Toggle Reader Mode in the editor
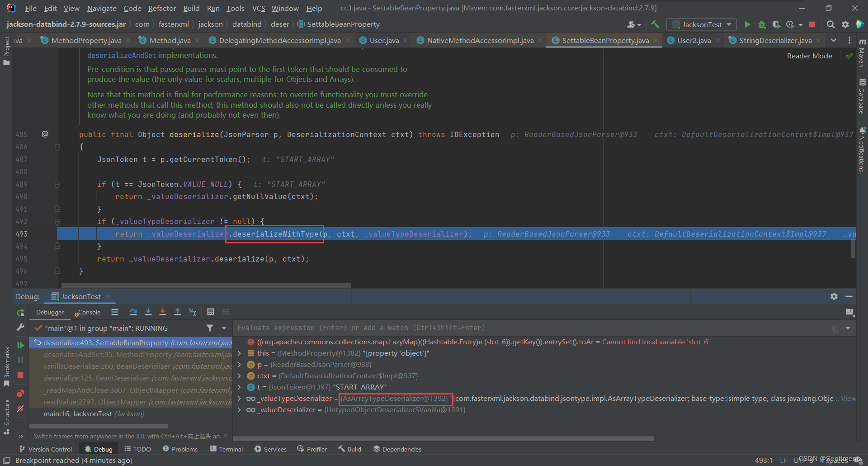868x466 pixels. 809,56
